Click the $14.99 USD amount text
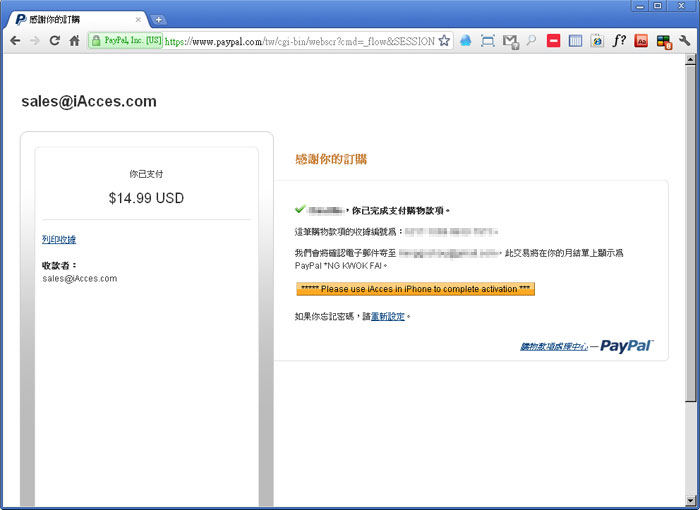Viewport: 700px width, 510px height. 146,198
